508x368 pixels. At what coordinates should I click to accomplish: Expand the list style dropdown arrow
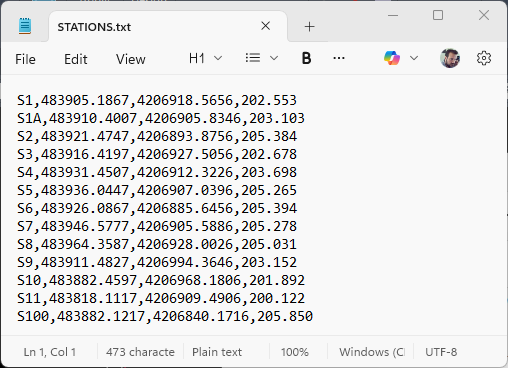pyautogui.click(x=274, y=58)
